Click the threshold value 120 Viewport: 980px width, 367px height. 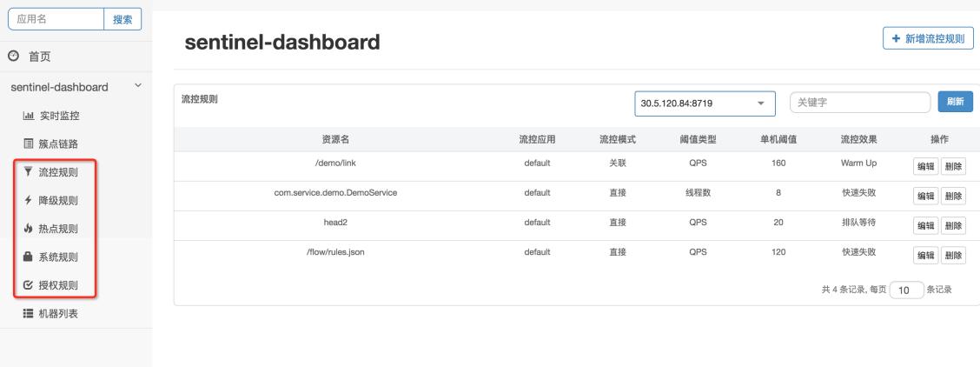[x=778, y=252]
